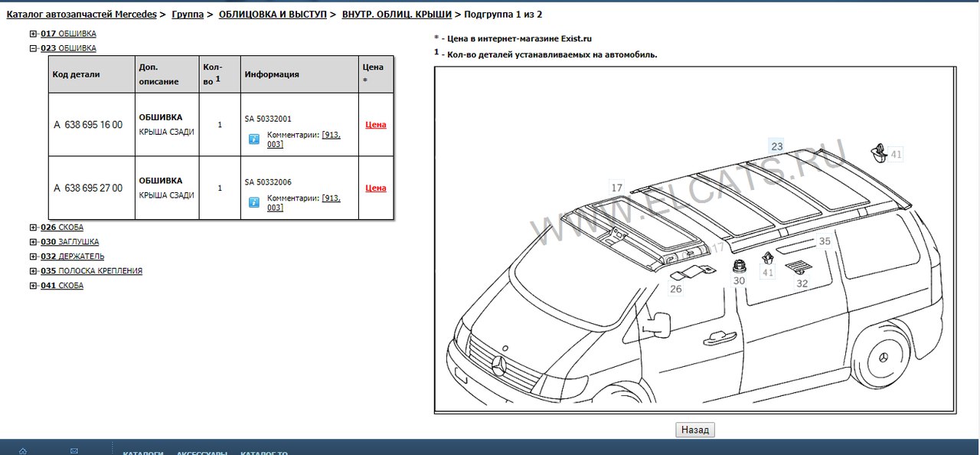Select part code A 638 695 27 00
The height and width of the screenshot is (455, 980).
coord(88,188)
